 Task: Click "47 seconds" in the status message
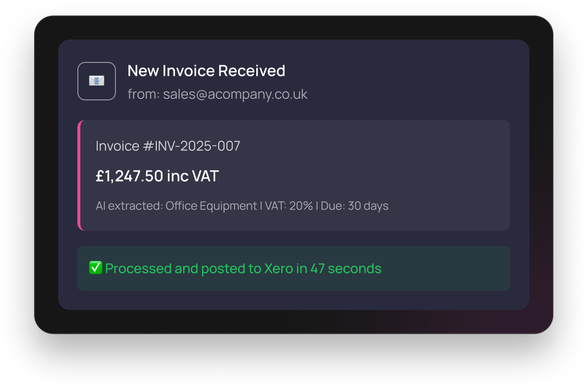[346, 268]
